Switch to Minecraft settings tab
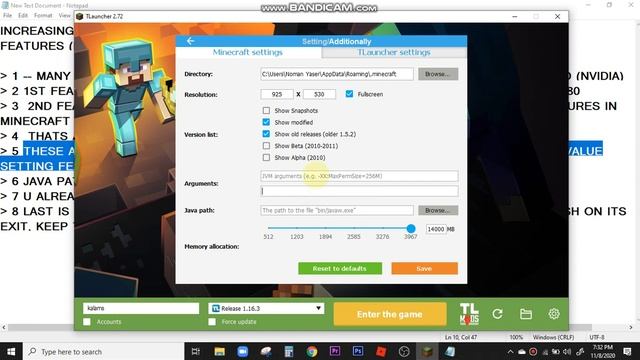 click(248, 52)
